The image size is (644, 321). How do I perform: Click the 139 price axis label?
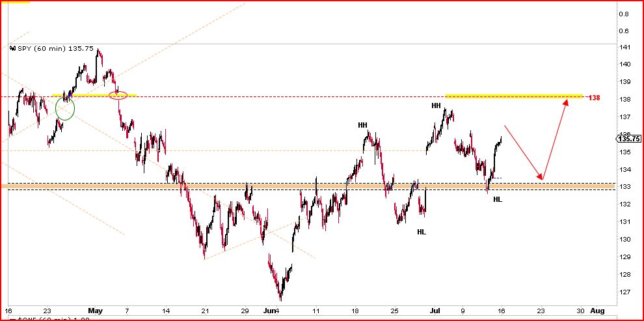coord(625,82)
